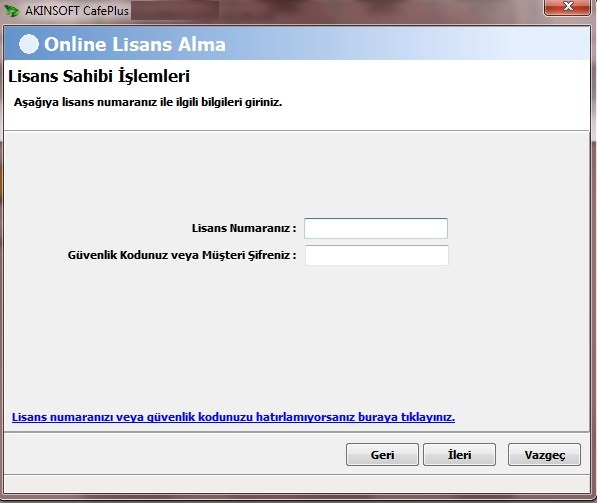Click the AKINSOFT CafePlus title bar app icon
The width and height of the screenshot is (597, 503).
[x=11, y=10]
